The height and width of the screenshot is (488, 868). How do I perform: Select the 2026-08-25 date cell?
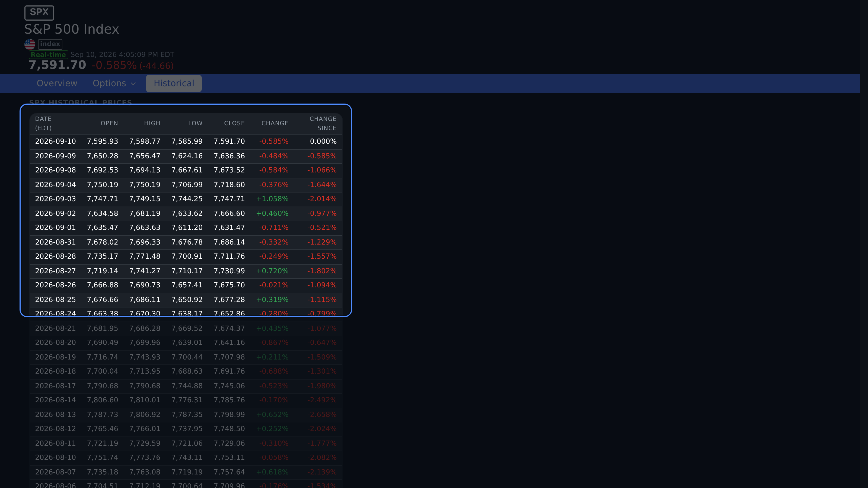(x=55, y=299)
